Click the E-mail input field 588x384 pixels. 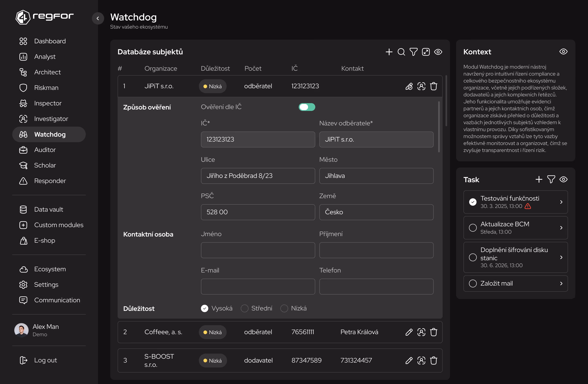coord(258,287)
